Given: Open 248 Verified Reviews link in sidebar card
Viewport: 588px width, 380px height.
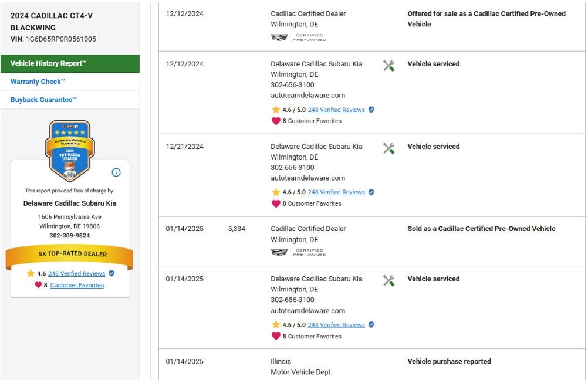Looking at the screenshot, I should 76,273.
